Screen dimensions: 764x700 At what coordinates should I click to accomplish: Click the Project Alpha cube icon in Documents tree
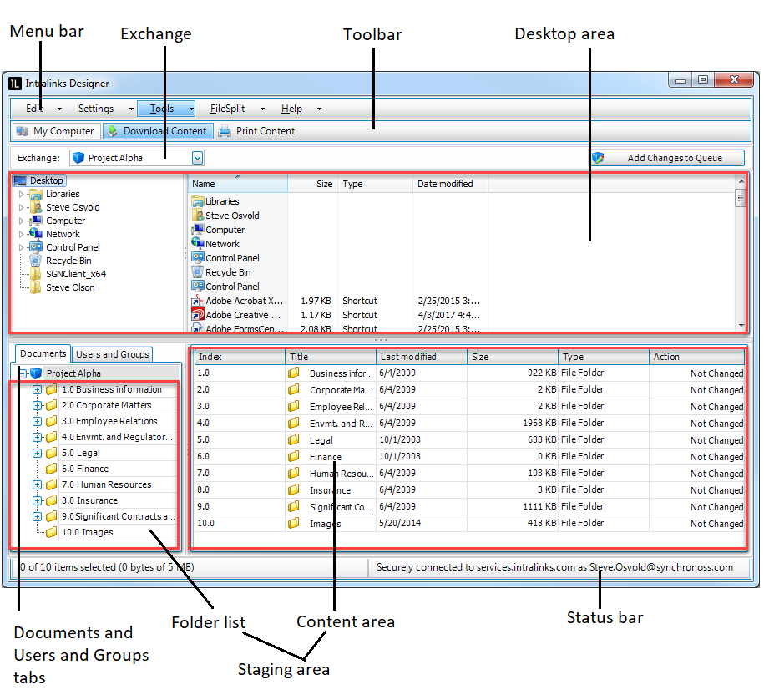coord(36,373)
